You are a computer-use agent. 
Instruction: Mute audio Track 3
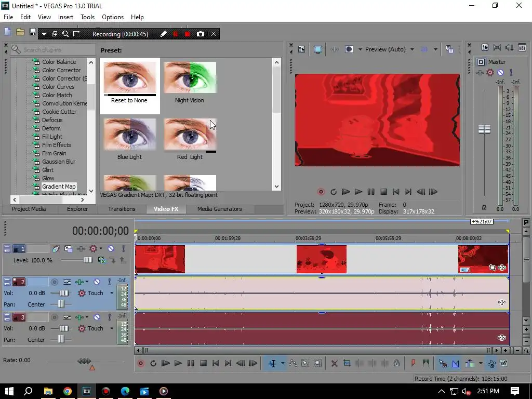(97, 317)
